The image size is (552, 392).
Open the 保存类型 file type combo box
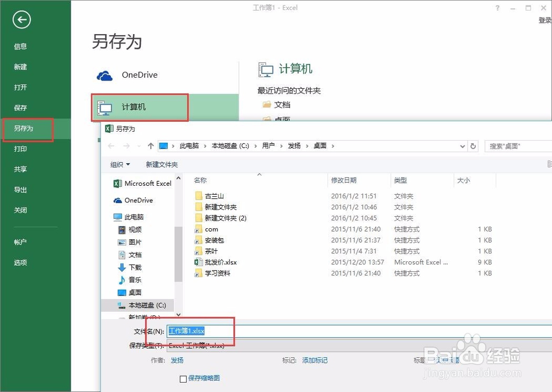pos(359,346)
